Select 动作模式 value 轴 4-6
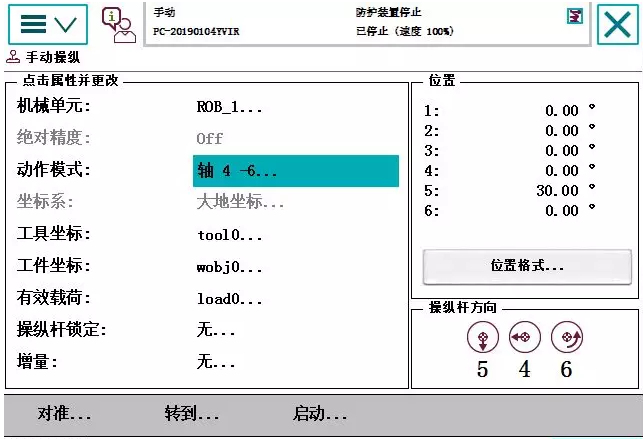 click(296, 171)
